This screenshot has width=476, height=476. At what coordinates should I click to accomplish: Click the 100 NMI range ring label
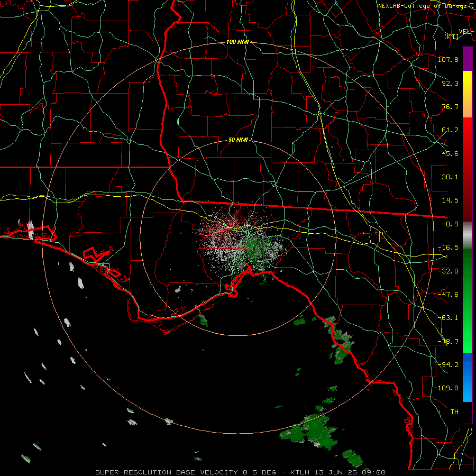coord(237,42)
